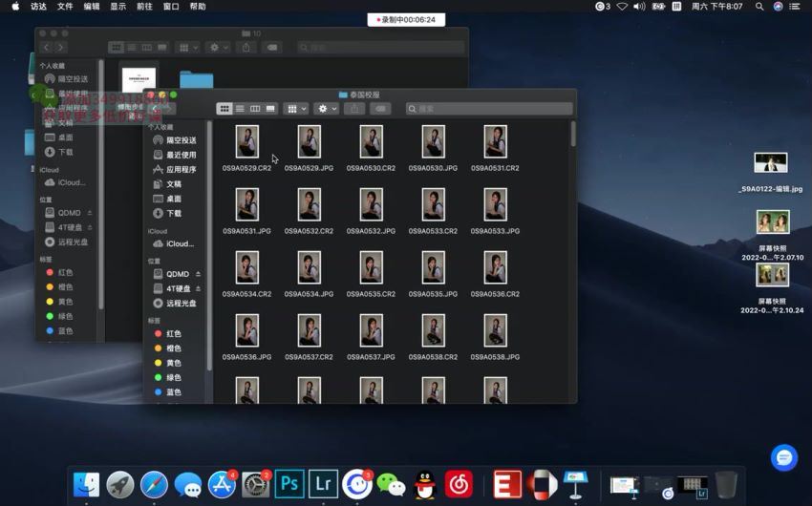Screen dimensions: 812x506
Task: Open Spotlight search in menu bar
Action: [759, 7]
